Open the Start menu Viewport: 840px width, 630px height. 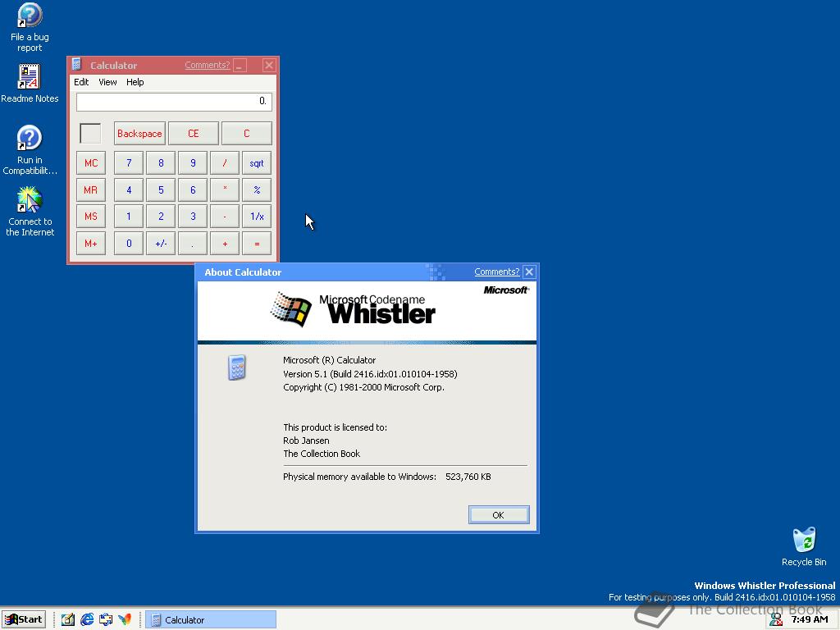coord(24,619)
